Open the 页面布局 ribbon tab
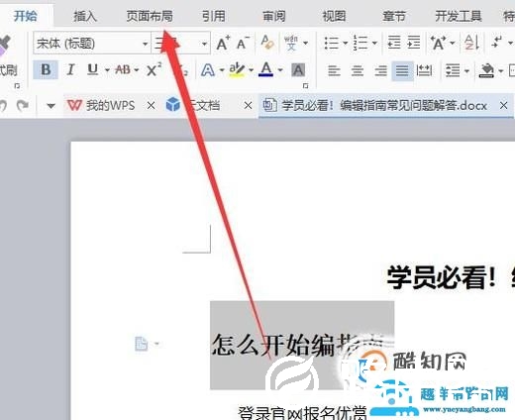 point(150,16)
